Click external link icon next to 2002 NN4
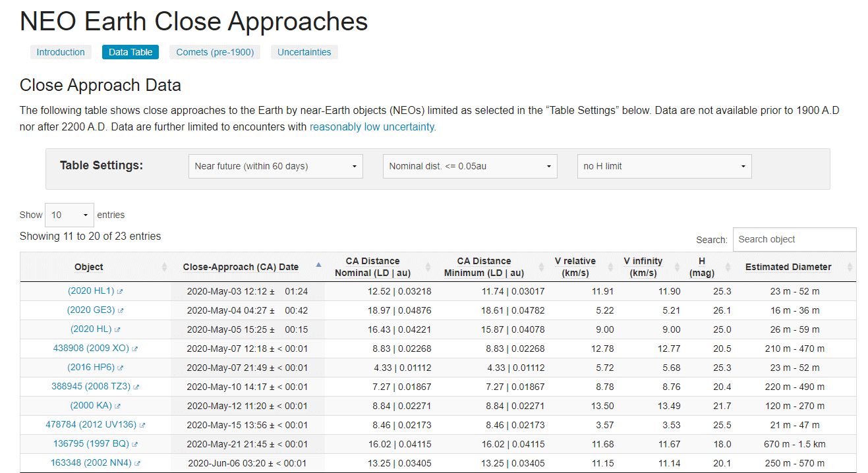 137,463
